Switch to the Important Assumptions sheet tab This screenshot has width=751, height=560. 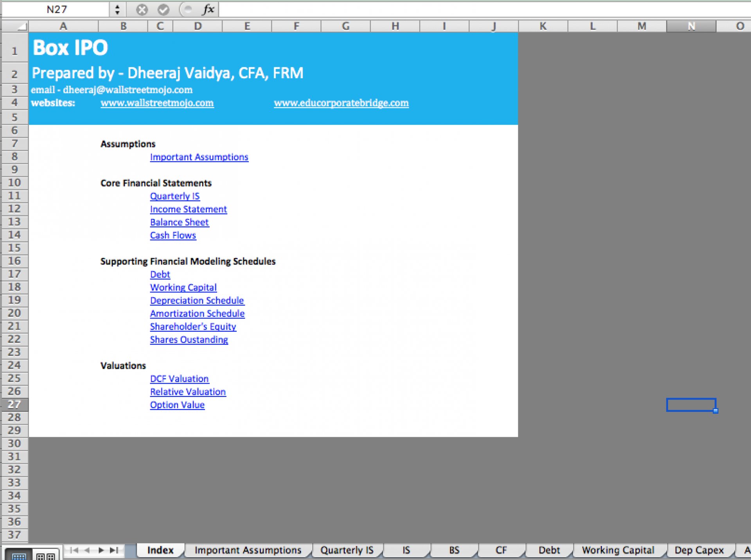[248, 550]
